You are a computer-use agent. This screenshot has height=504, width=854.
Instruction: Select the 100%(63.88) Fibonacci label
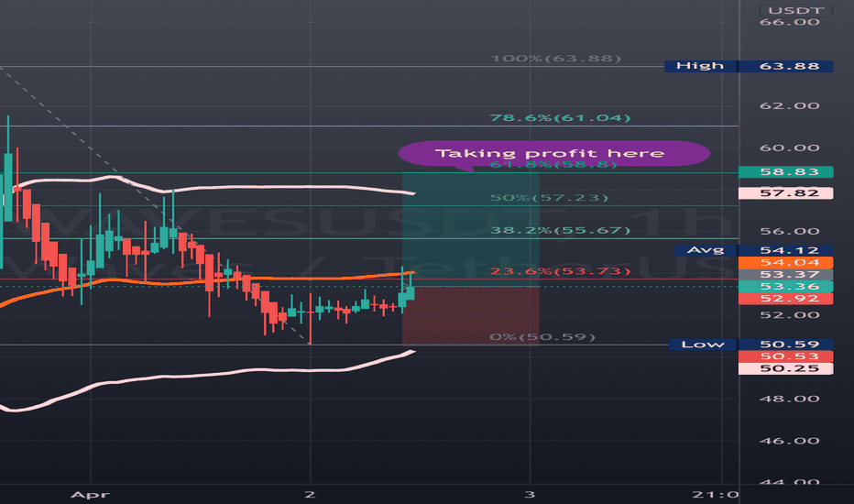[x=555, y=59]
